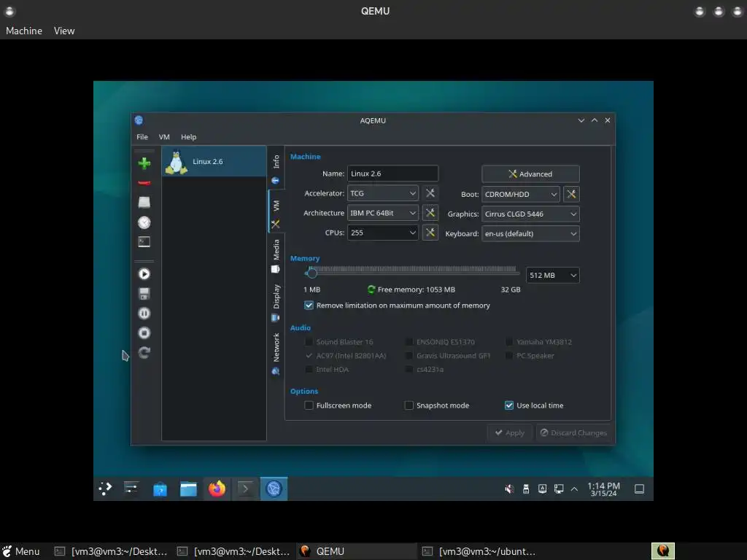This screenshot has height=560, width=747.
Task: Open Architecture settings wrench icon
Action: (x=430, y=213)
